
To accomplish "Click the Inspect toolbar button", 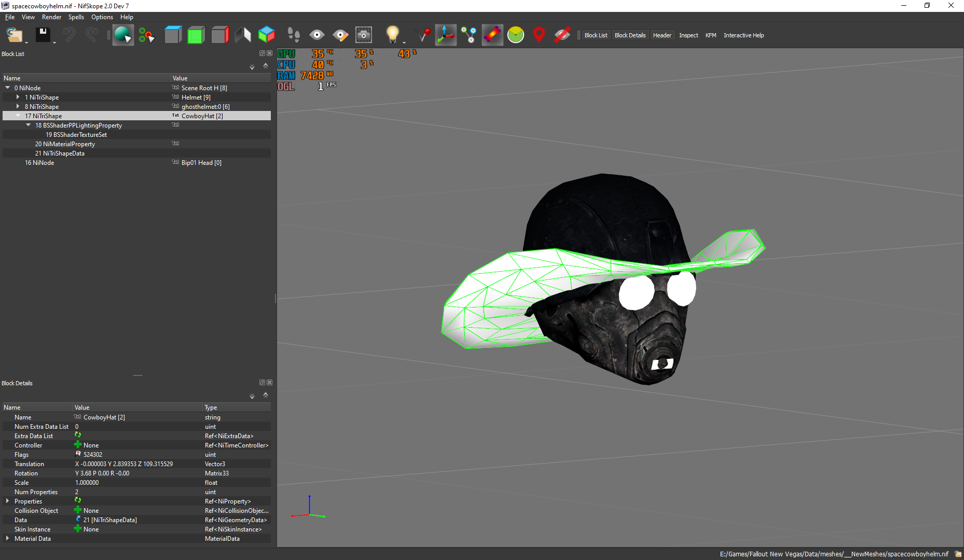I will [688, 35].
